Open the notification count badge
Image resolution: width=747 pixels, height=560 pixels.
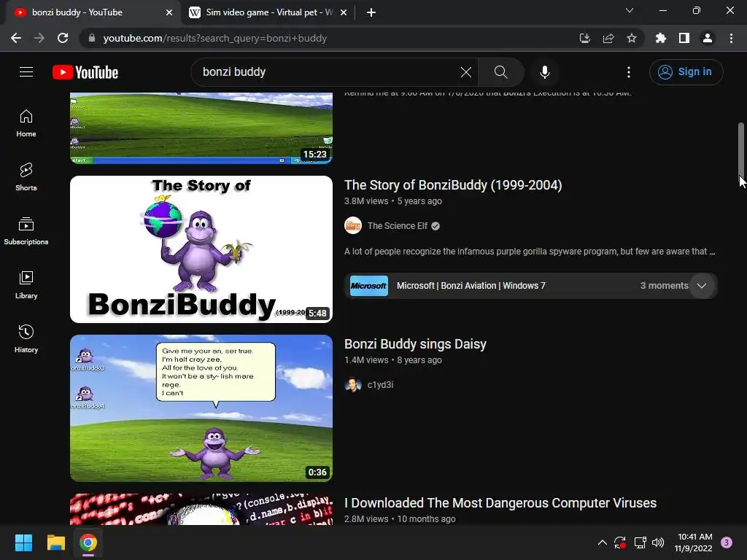click(x=727, y=542)
